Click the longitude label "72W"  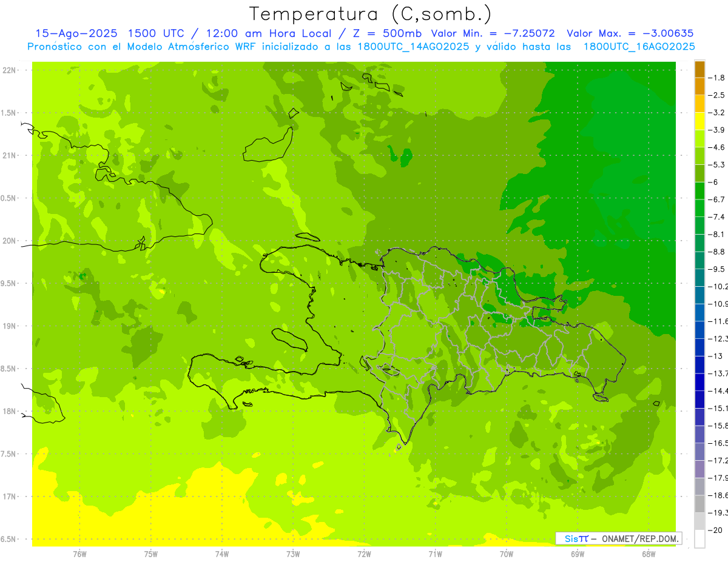(364, 554)
